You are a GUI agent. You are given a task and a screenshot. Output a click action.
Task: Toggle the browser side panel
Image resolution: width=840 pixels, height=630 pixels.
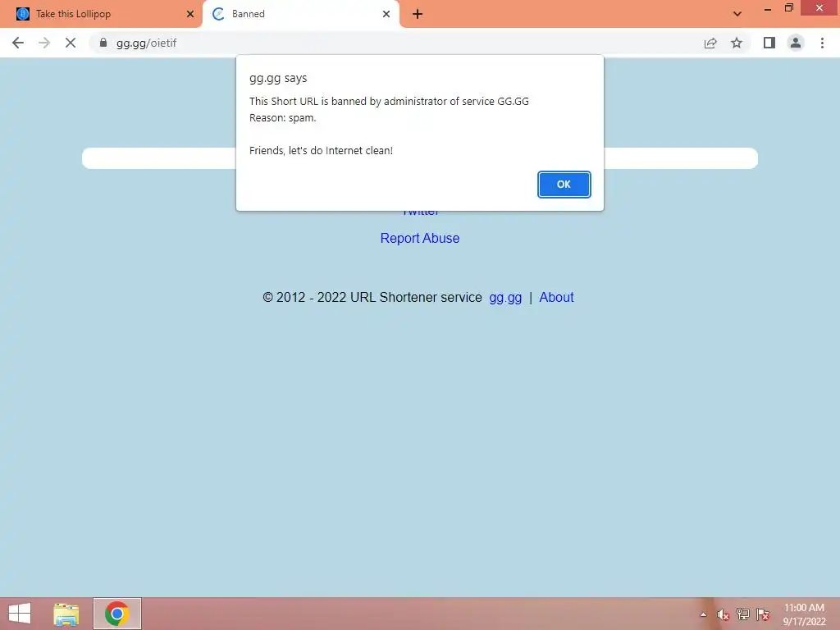(769, 43)
